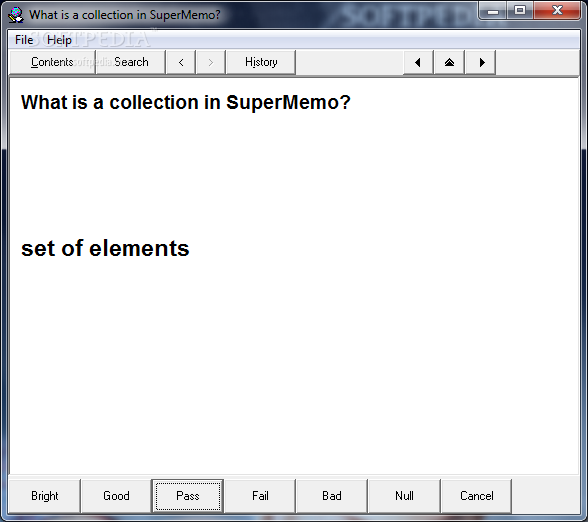
Task: Jump to next element with right triangle
Action: pyautogui.click(x=480, y=62)
